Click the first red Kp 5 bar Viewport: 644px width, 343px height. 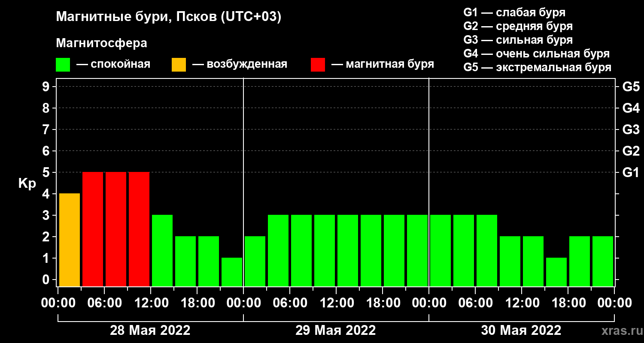[93, 229]
